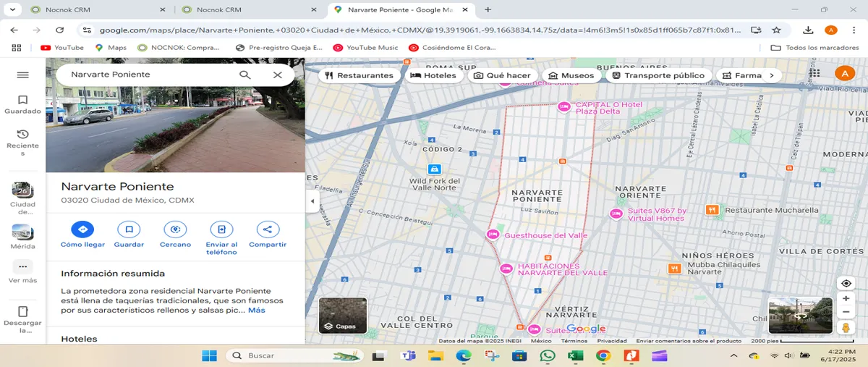Select the Hoteles filter chip

[x=433, y=75]
